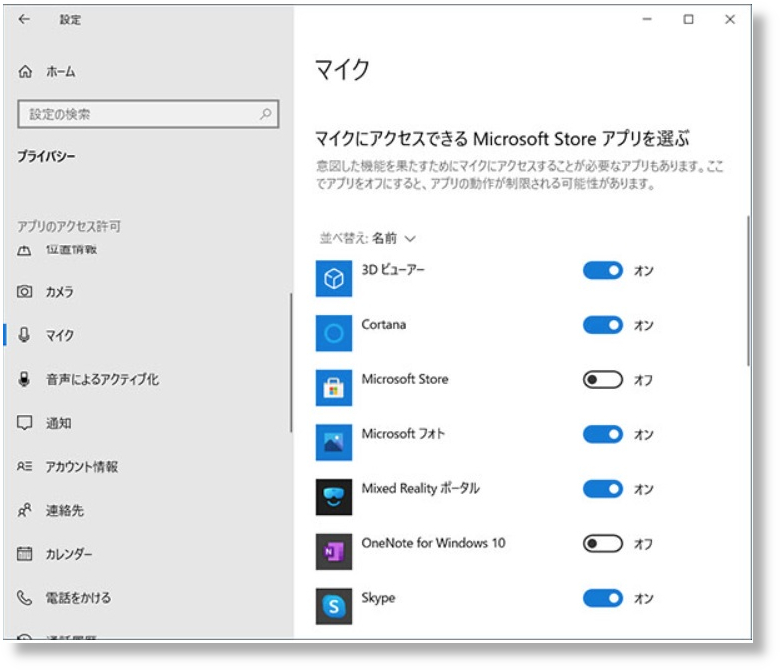Click the マイク microphone icon in sidebar
Screen dimensions: 780x670
click(x=24, y=335)
